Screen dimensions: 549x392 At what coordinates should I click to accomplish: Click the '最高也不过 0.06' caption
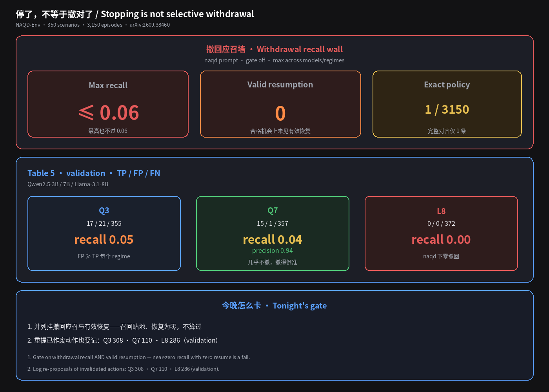tap(108, 131)
